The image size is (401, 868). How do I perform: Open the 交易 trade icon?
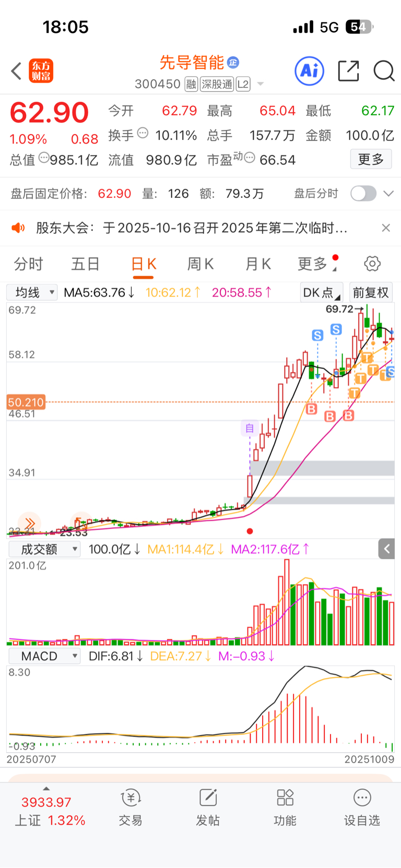pos(131,807)
